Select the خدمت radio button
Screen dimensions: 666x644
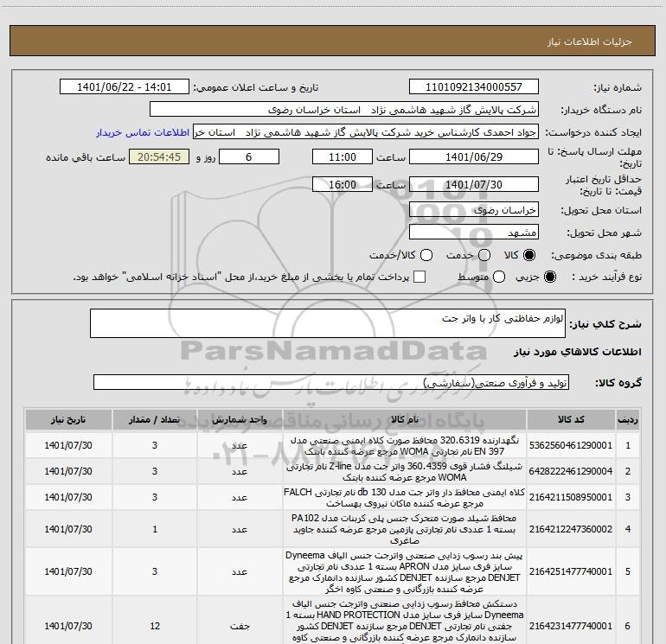(484, 255)
